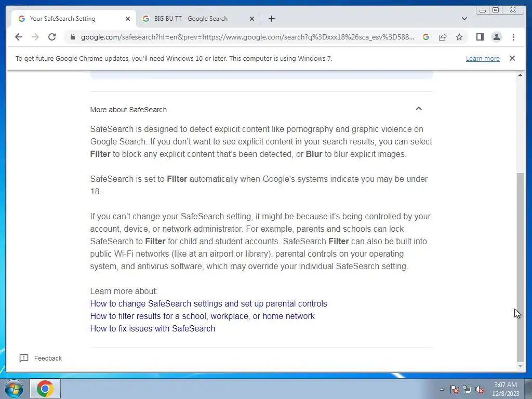Screen dimensions: 532x399
Task: Click the forward navigation arrow
Action: pos(35,37)
